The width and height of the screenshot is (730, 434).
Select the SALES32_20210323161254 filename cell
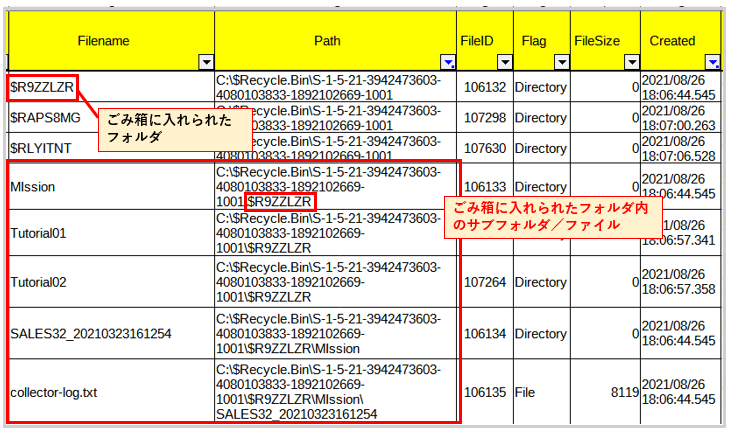coord(111,333)
